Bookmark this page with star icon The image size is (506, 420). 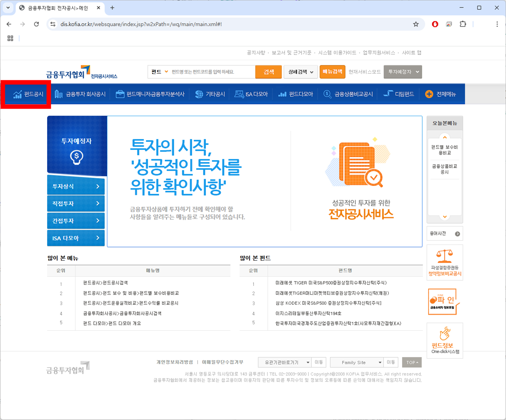[x=416, y=24]
